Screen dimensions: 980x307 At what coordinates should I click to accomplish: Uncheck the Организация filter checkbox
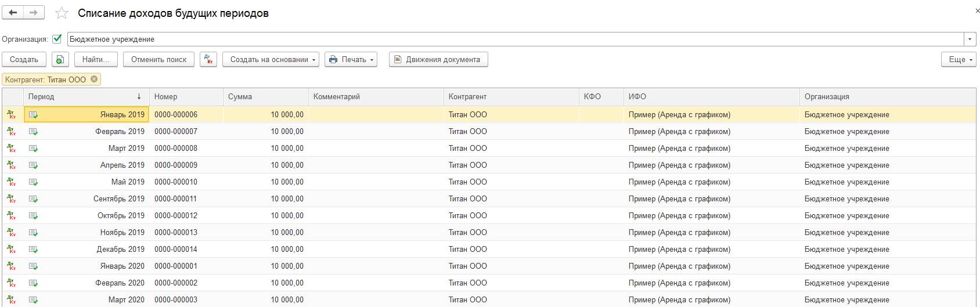pyautogui.click(x=57, y=39)
